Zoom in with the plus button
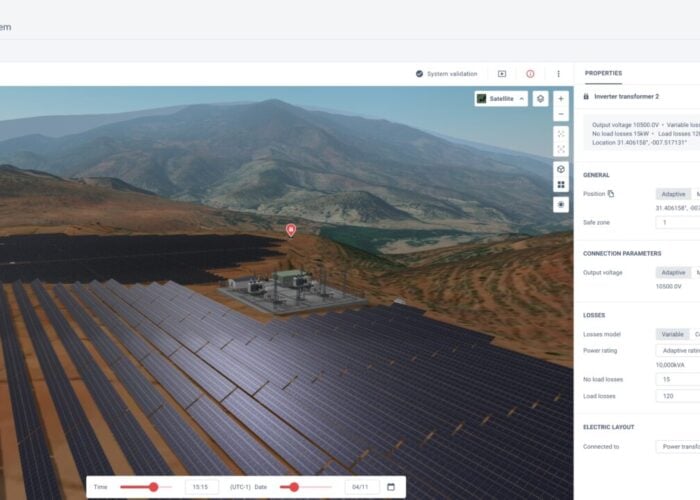This screenshot has width=700, height=500. click(x=560, y=99)
